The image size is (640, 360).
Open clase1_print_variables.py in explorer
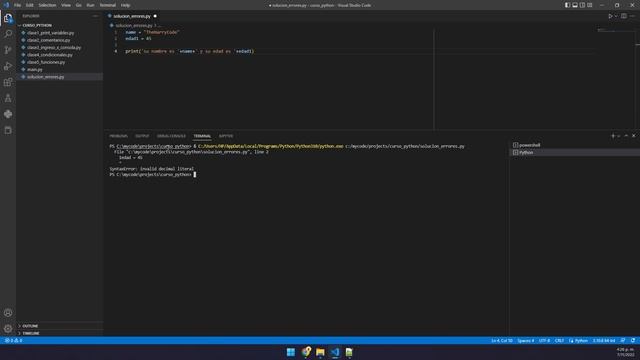tap(51, 33)
